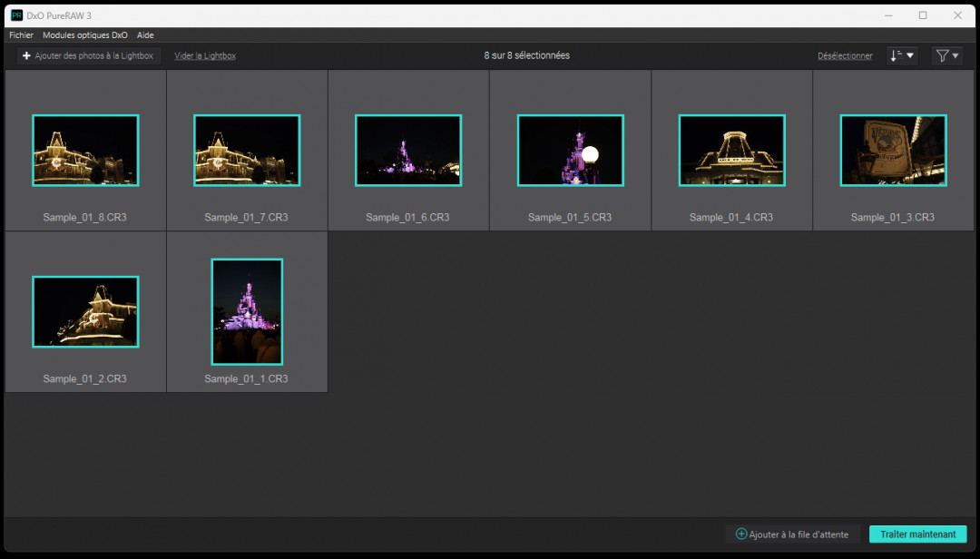Click the Traiter maintenant button
Screen dimensions: 980x559
point(918,534)
